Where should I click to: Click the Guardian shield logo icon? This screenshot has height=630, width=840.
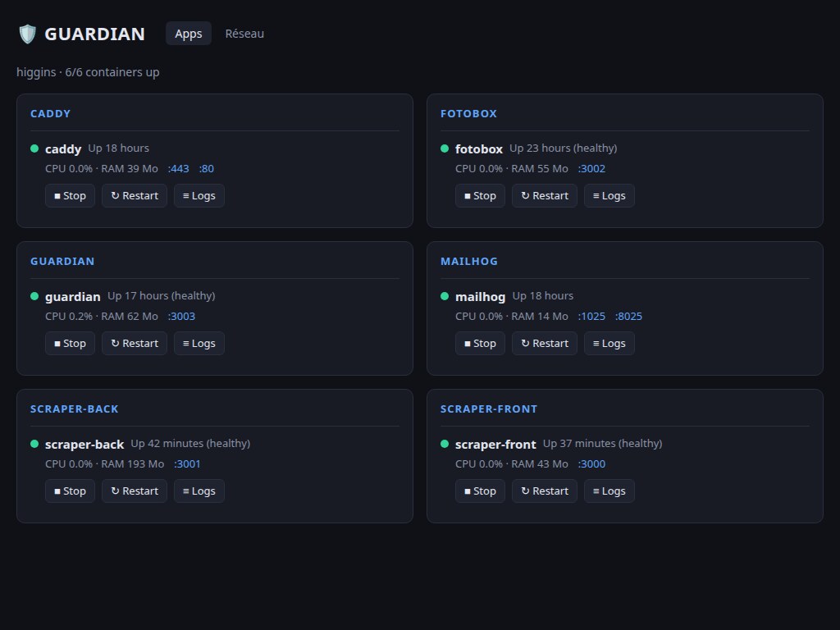27,34
